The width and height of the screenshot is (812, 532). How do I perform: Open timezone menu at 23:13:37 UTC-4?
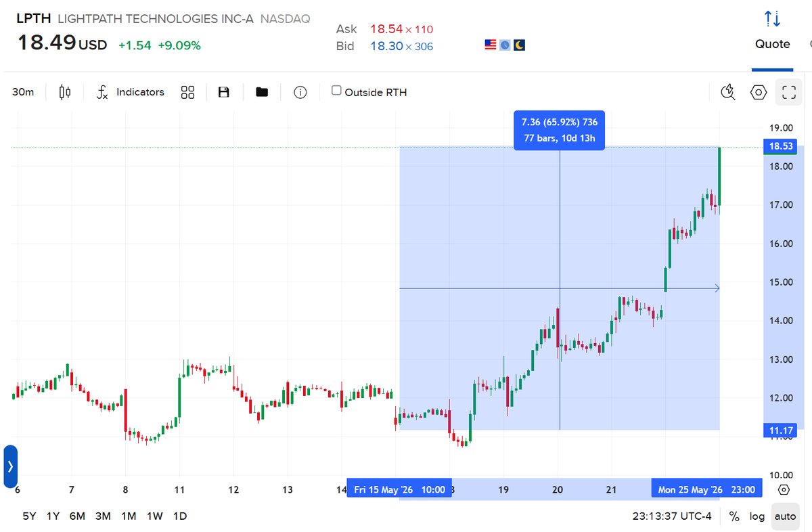671,516
